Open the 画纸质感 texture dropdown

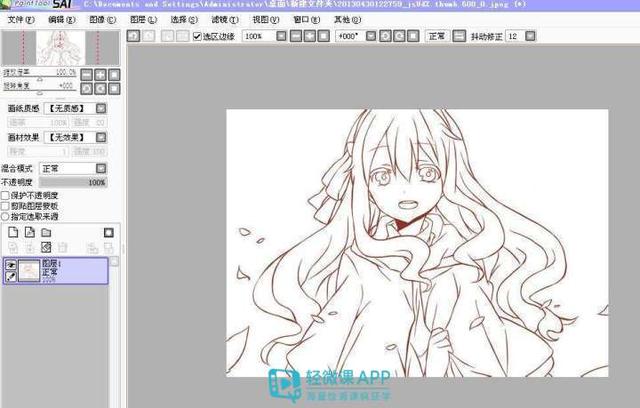tap(101, 108)
